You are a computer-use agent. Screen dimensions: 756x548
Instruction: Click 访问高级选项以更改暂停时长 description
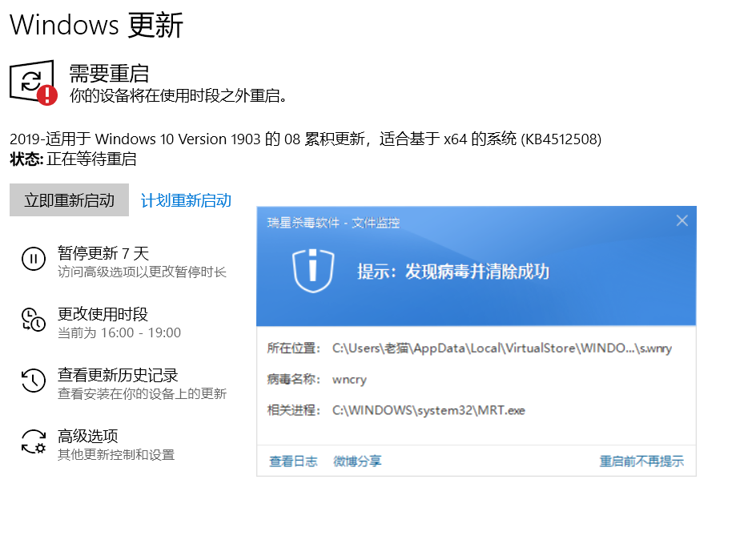[143, 272]
